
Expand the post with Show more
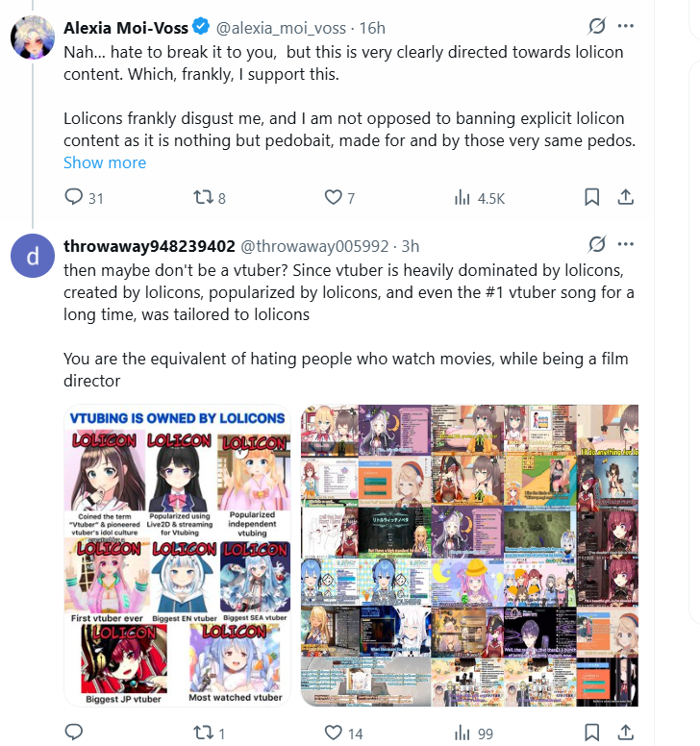tap(105, 162)
